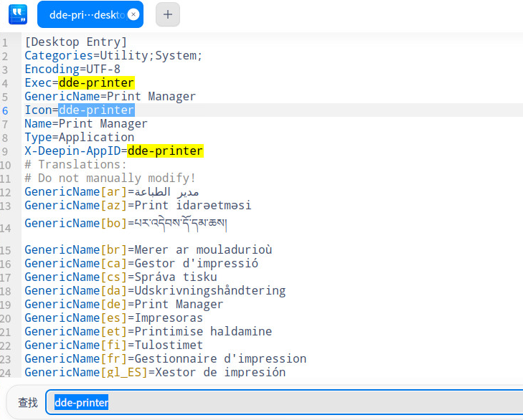Click the '# Do not manually modify!' comment
Viewport: 523px width, 420px height.
[110, 178]
